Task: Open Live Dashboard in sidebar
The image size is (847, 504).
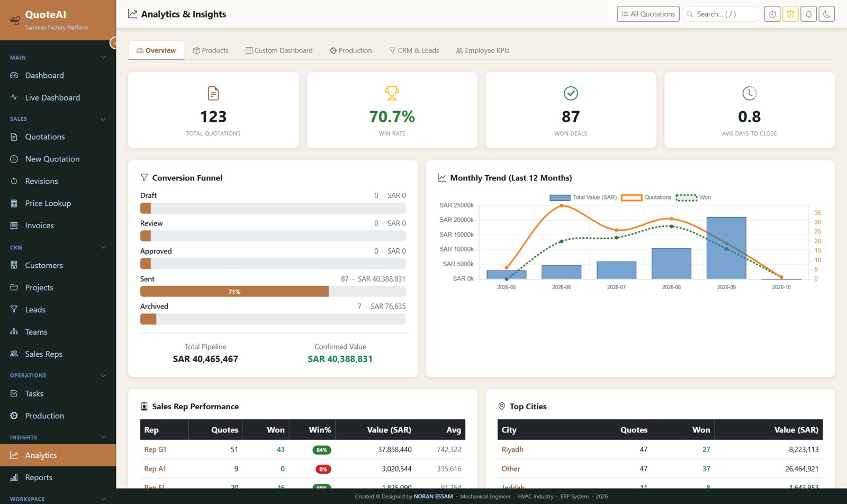Action: coord(58,97)
